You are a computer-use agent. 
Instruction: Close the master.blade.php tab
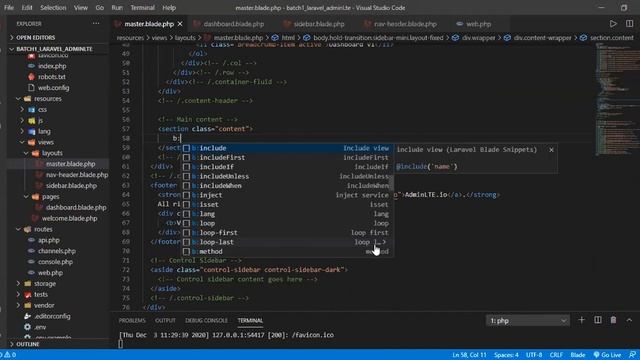(x=180, y=24)
